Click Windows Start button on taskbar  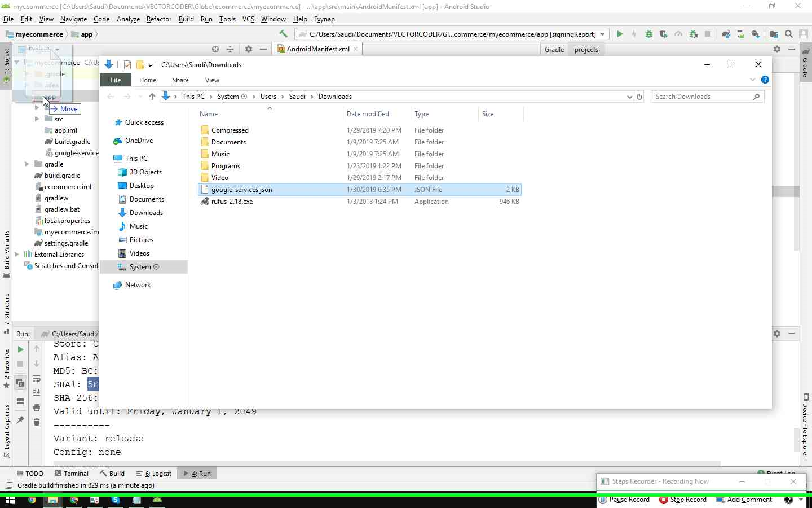(10, 500)
